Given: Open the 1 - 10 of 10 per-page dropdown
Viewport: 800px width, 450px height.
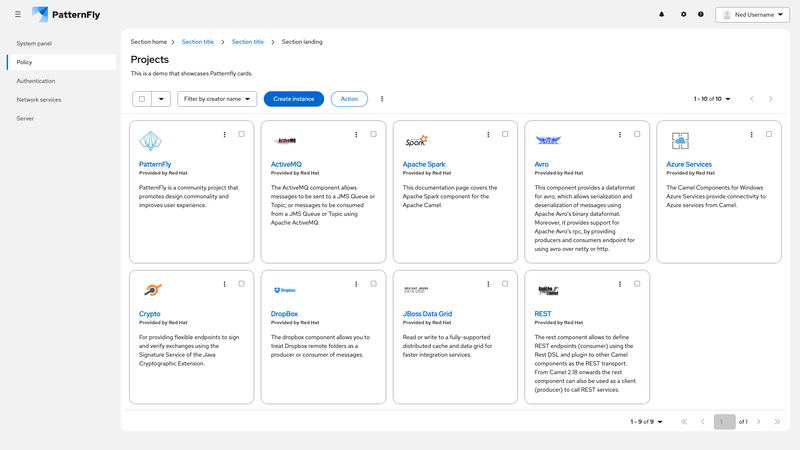Looking at the screenshot, I should point(712,99).
